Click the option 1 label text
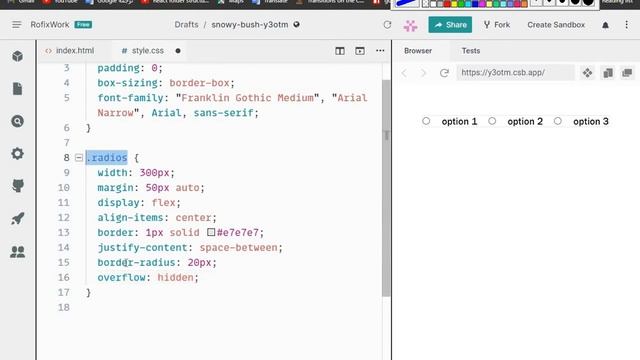 click(459, 122)
